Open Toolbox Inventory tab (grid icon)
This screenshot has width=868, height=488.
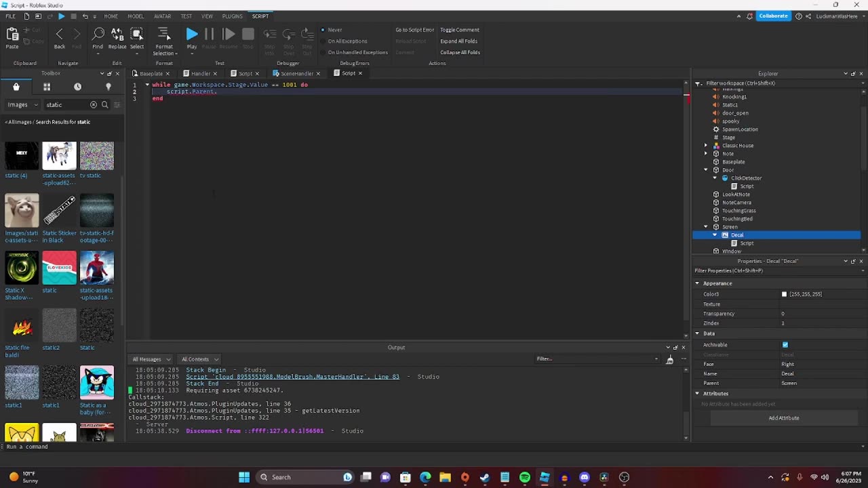(x=47, y=87)
